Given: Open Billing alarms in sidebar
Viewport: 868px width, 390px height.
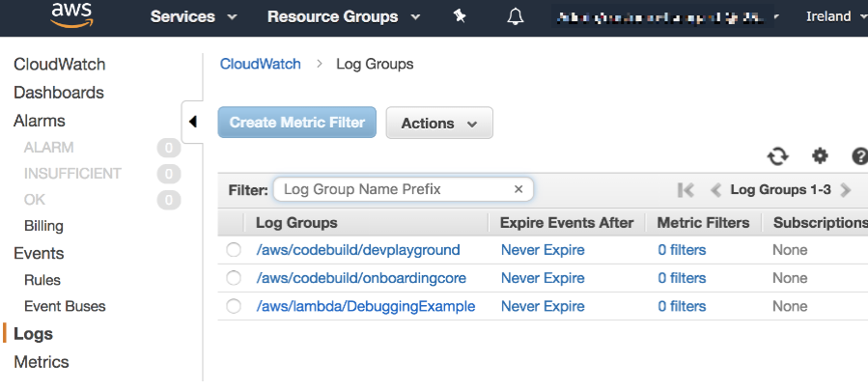Looking at the screenshot, I should click(x=43, y=226).
